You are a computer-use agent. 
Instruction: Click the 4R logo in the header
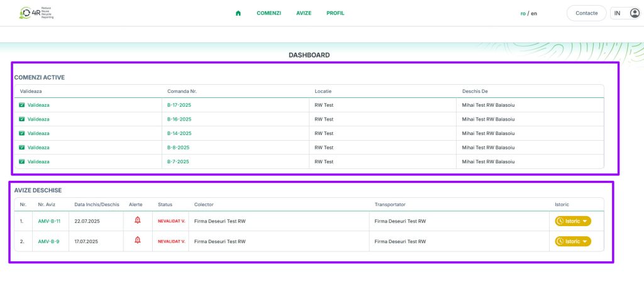coord(36,13)
